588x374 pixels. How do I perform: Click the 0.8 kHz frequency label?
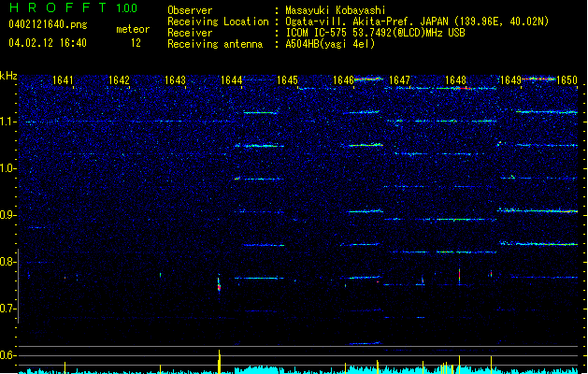point(7,262)
